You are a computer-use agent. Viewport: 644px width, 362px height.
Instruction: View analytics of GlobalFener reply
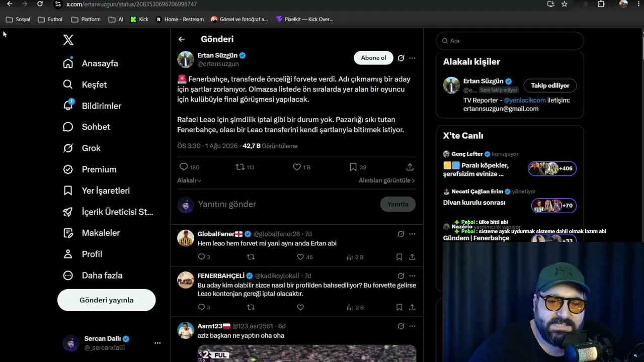(355, 257)
